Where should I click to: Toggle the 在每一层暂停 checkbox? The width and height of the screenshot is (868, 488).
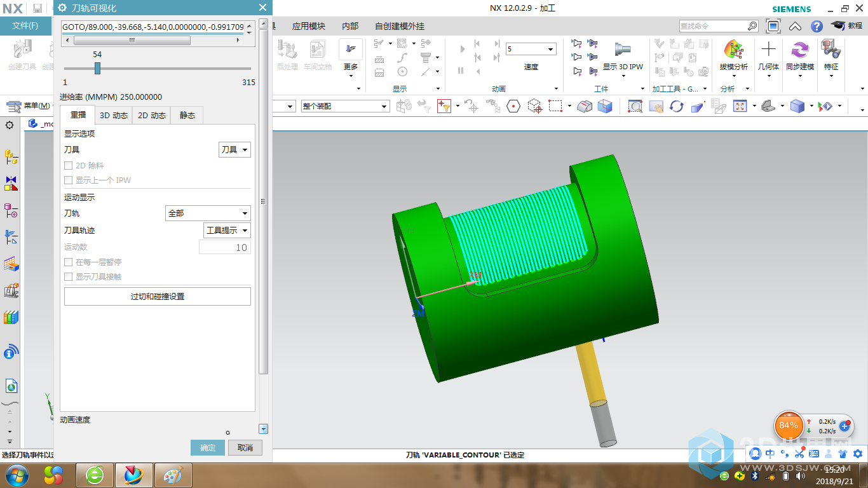tap(69, 262)
